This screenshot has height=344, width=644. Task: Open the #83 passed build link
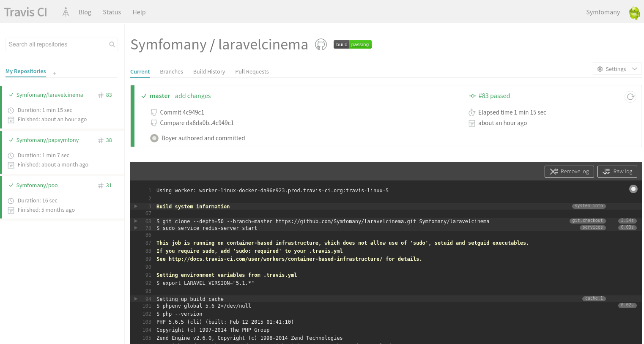point(494,96)
